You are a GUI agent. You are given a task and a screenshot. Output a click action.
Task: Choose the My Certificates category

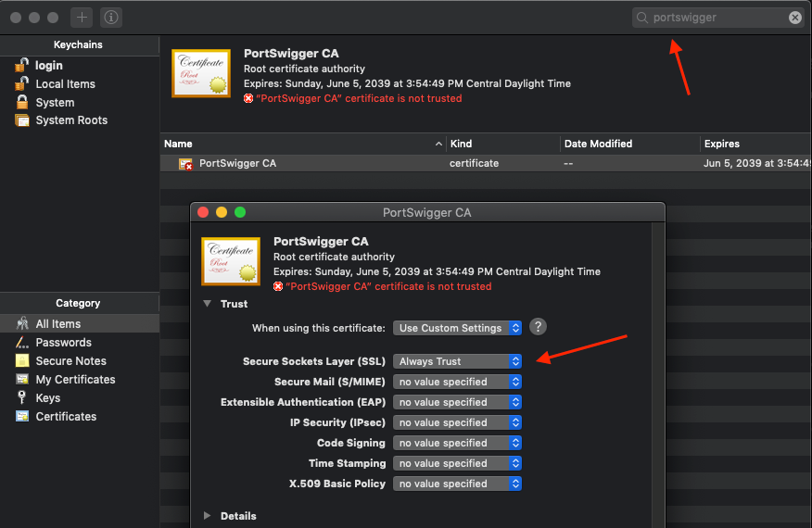pos(80,380)
